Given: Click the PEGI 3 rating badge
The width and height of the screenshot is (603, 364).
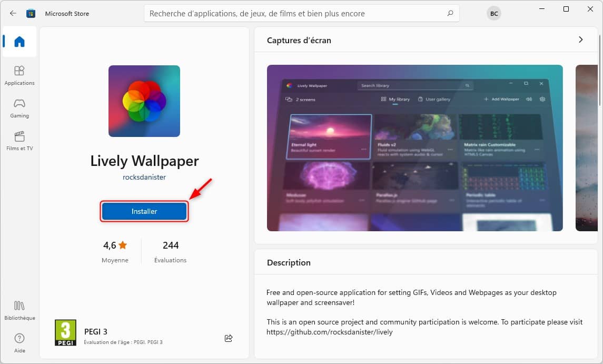Looking at the screenshot, I should point(65,332).
